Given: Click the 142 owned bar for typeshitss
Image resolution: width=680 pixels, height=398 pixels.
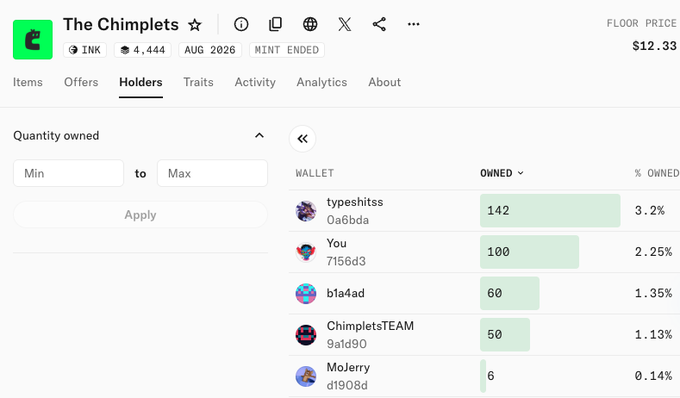Looking at the screenshot, I should pyautogui.click(x=550, y=211).
